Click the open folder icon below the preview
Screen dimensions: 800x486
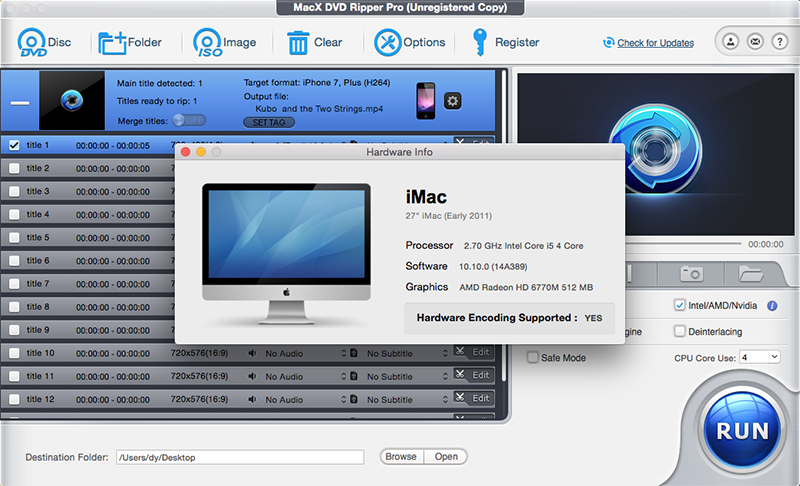tap(750, 273)
